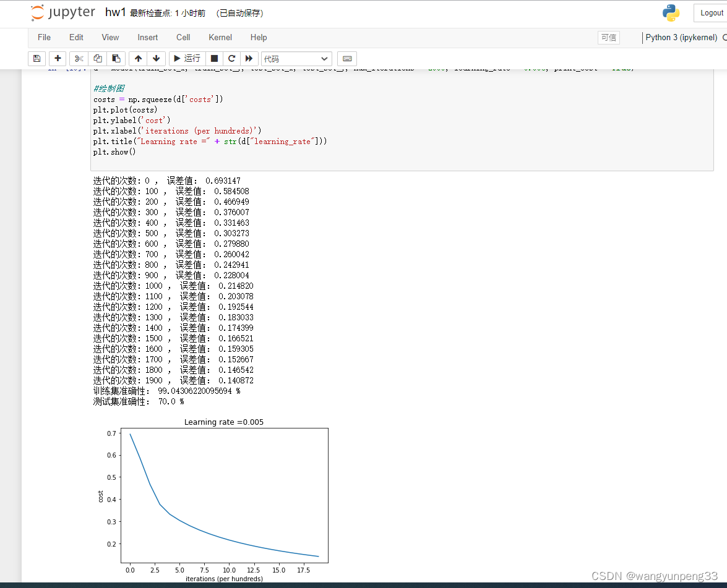Open the command palette keyboard icon

[x=347, y=58]
